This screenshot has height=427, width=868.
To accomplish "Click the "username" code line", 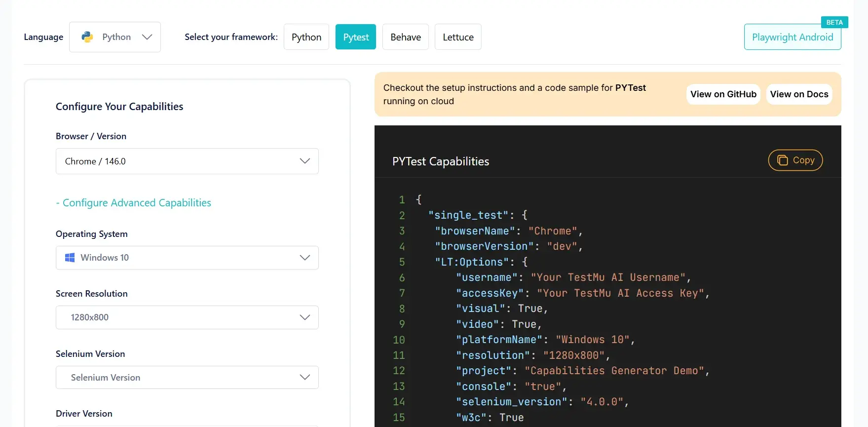I will pos(573,277).
